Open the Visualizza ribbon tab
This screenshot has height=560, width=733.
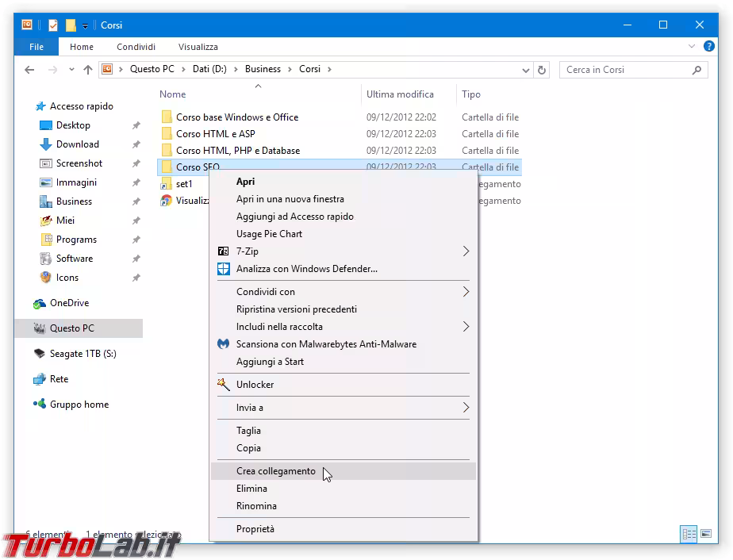(198, 47)
